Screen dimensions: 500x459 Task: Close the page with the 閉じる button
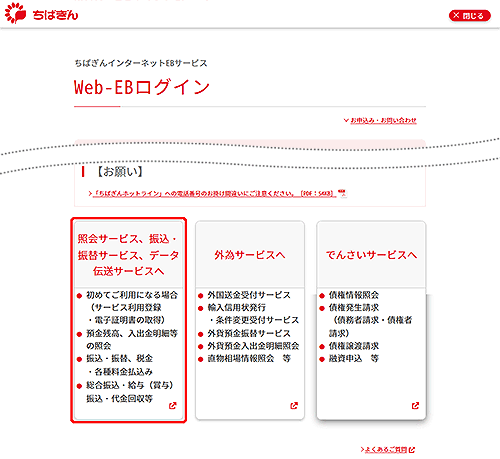pos(470,15)
